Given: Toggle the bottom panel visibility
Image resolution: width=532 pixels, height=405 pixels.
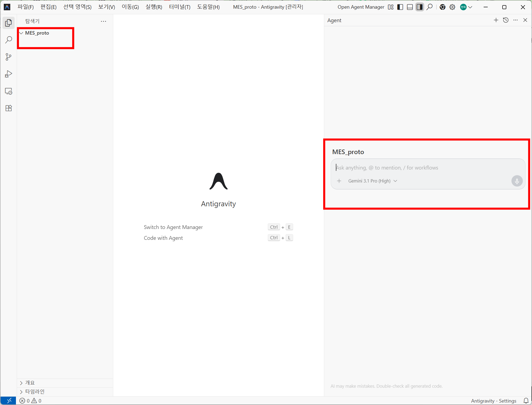Looking at the screenshot, I should point(410,7).
